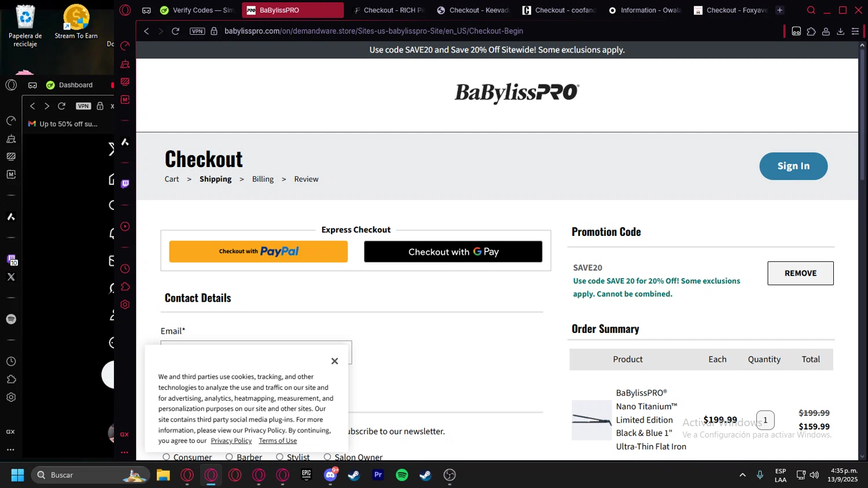The image size is (868, 488).
Task: Toggle the VPN badge in BaBylissPRO address bar
Action: pos(197,31)
